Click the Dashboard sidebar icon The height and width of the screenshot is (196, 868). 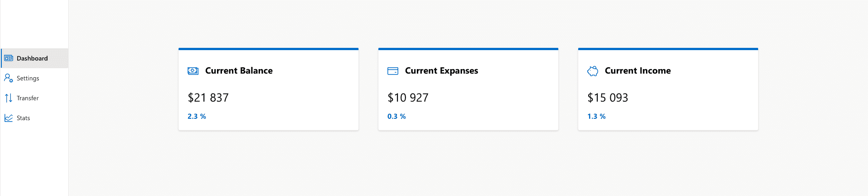9,58
